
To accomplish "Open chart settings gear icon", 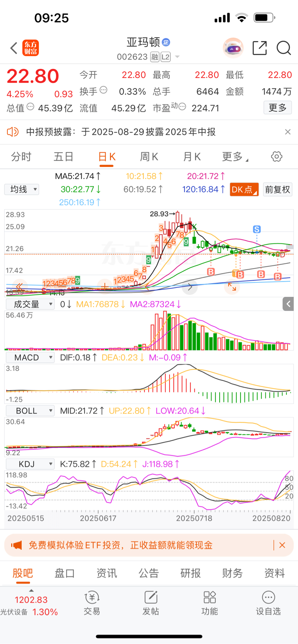I will [277, 157].
